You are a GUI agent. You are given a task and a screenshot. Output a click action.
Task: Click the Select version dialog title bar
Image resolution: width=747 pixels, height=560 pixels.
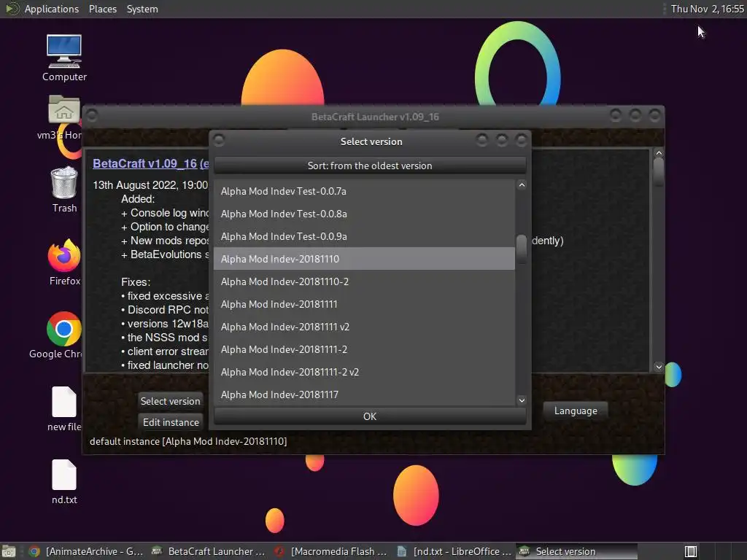[371, 141]
